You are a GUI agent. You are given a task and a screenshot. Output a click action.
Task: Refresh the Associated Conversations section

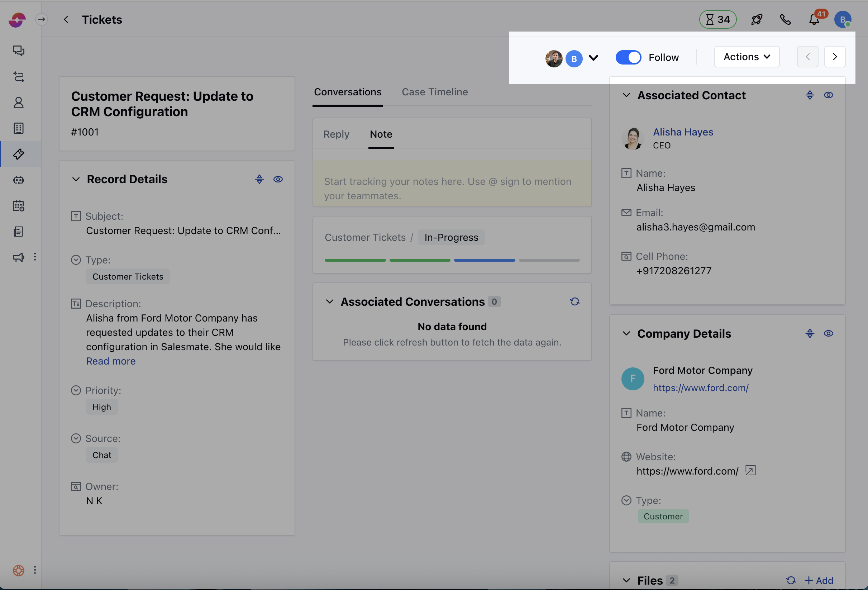tap(574, 301)
